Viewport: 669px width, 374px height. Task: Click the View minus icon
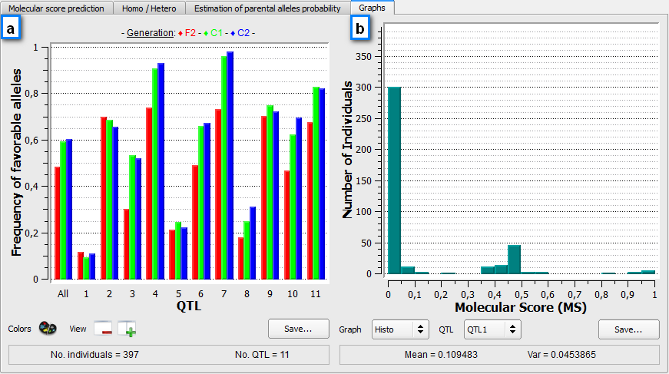pyautogui.click(x=103, y=329)
